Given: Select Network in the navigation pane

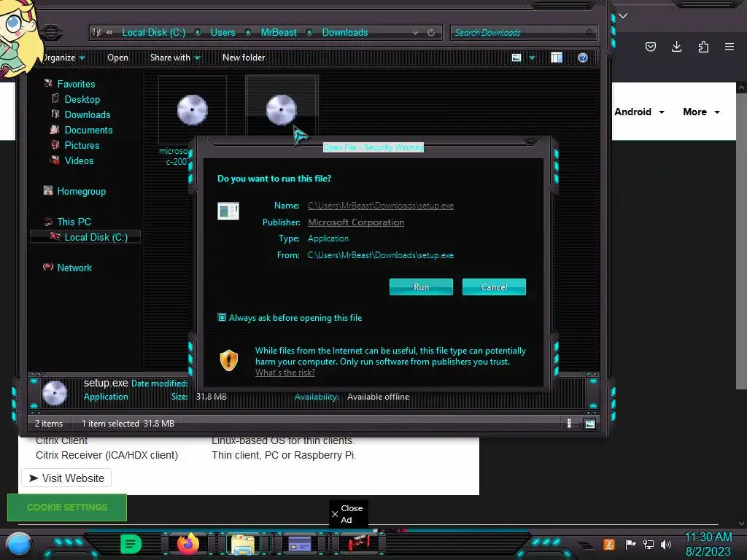Looking at the screenshot, I should (74, 268).
